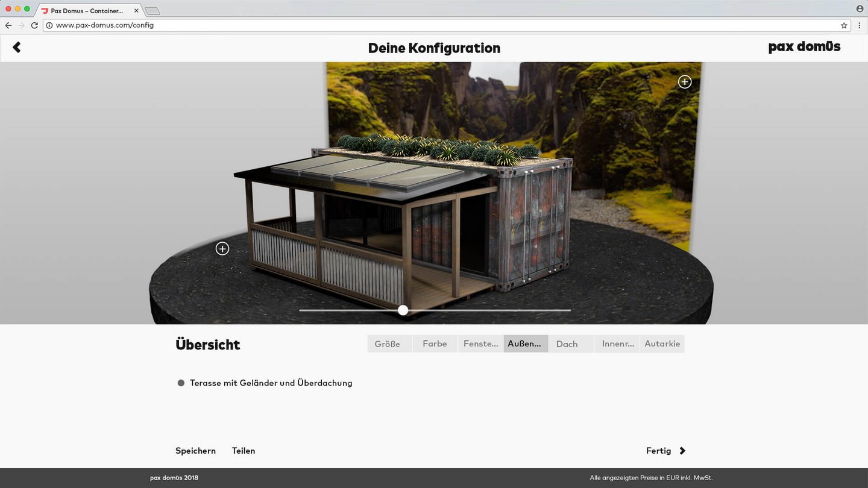Click the plus hotspot on the landscape backdrop
Viewport: 868px width, 488px height.
(x=685, y=82)
